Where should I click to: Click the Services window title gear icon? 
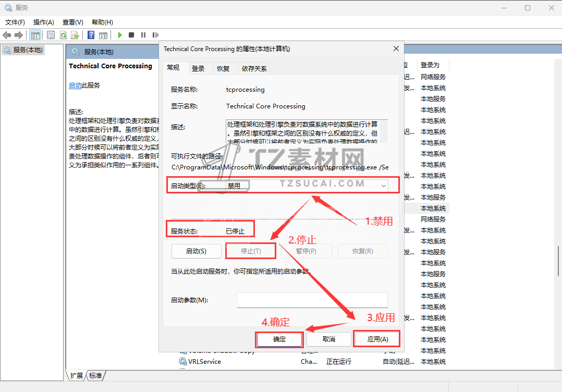point(8,7)
